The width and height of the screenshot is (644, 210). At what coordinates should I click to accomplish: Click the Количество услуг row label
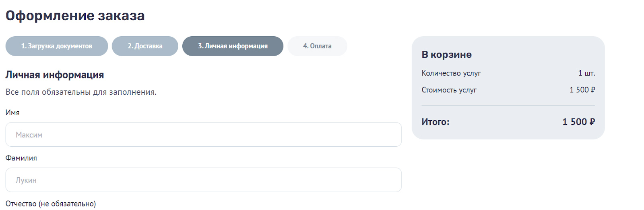pyautogui.click(x=451, y=73)
